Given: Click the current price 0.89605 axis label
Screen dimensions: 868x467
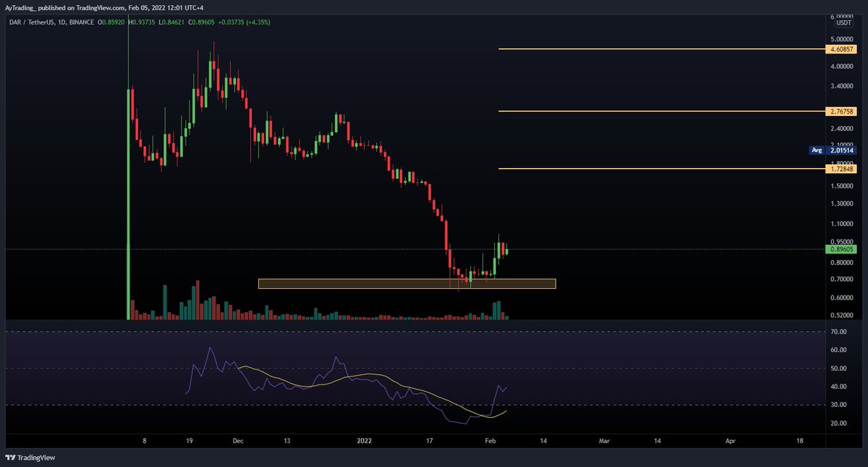Looking at the screenshot, I should point(841,249).
